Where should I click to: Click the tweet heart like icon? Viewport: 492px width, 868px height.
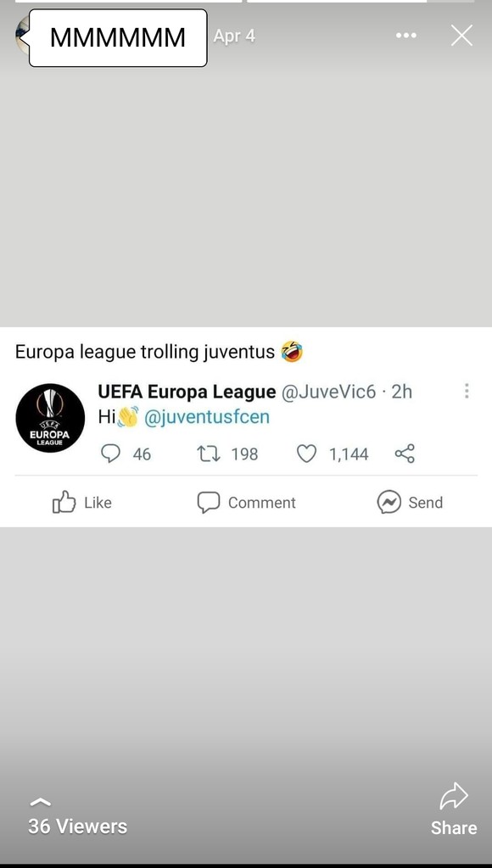pos(306,454)
